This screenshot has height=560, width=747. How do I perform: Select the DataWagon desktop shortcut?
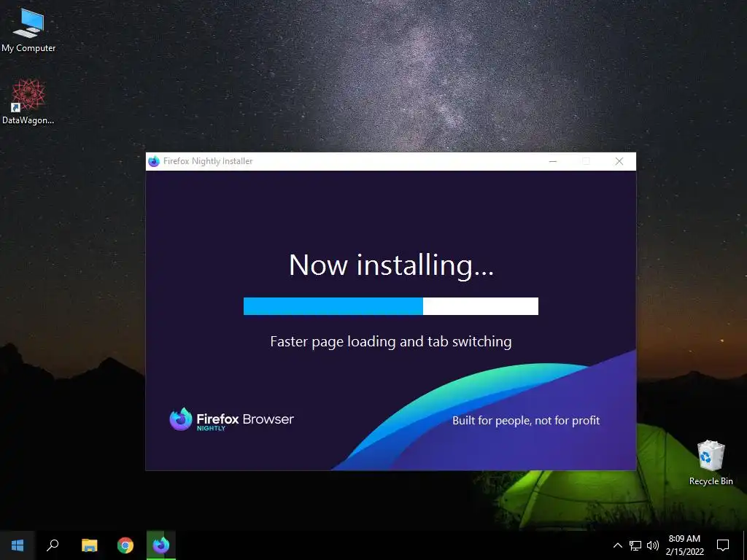28,102
